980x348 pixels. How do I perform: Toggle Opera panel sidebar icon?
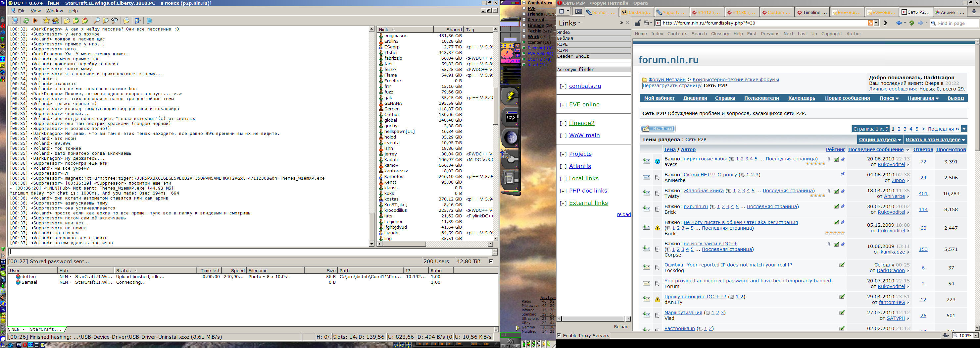578,12
